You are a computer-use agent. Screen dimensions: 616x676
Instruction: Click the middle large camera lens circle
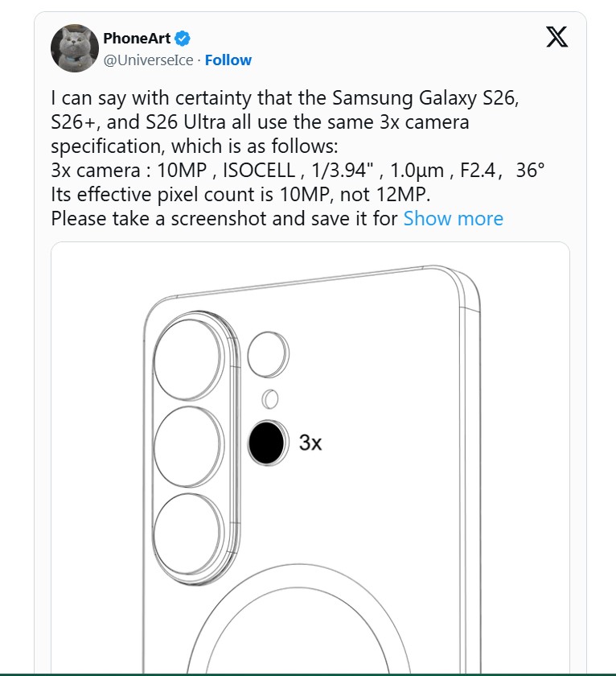point(188,446)
